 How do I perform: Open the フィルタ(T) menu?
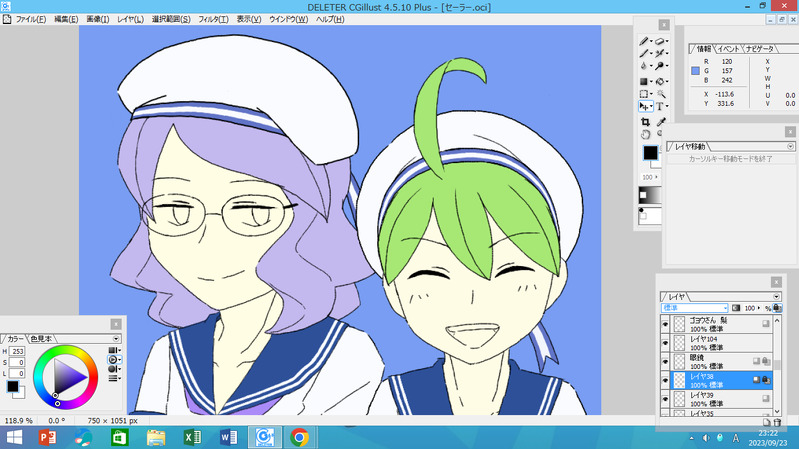click(213, 19)
